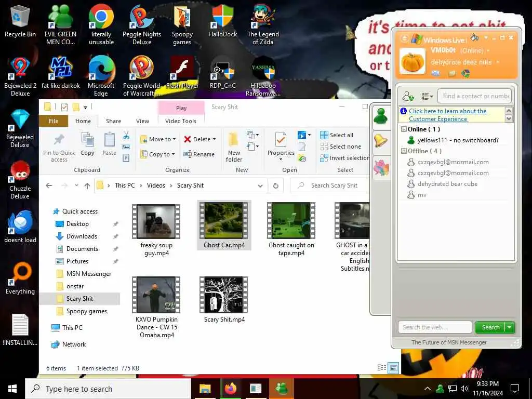This screenshot has height=399, width=532.
Task: Click the Back arrow in Explorer
Action: coord(49,185)
